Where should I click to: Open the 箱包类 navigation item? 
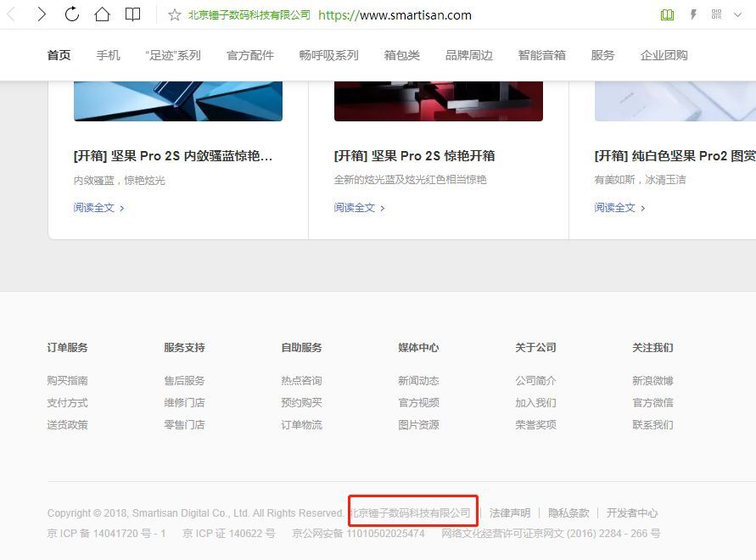click(401, 55)
